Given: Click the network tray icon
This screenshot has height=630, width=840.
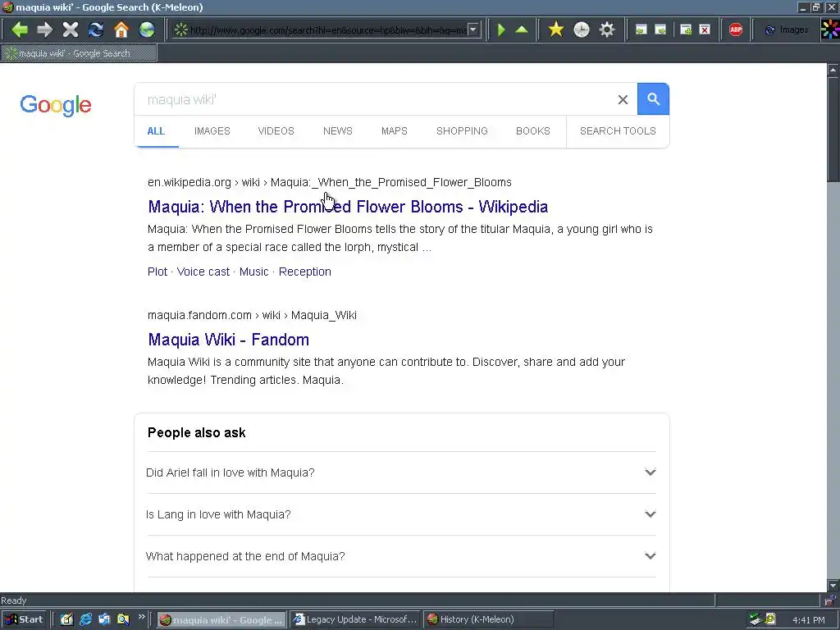Looking at the screenshot, I should point(756,620).
